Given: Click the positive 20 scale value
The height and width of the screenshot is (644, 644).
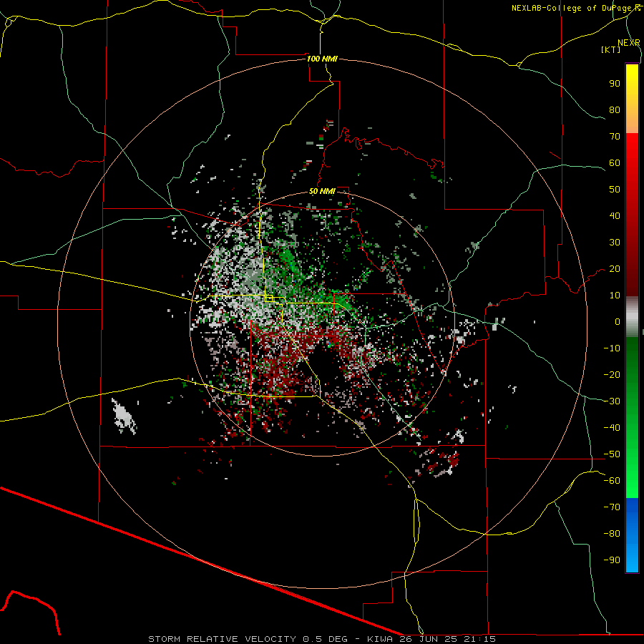Looking at the screenshot, I should (x=615, y=268).
